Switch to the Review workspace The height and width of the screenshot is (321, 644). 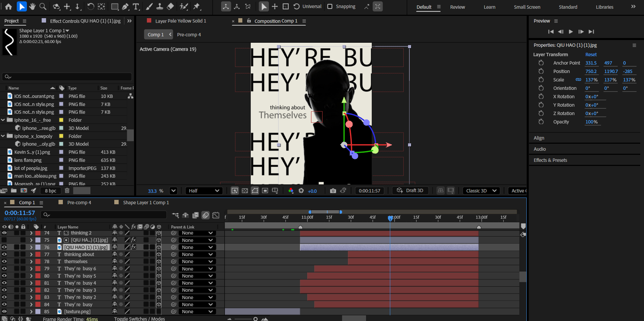click(457, 7)
